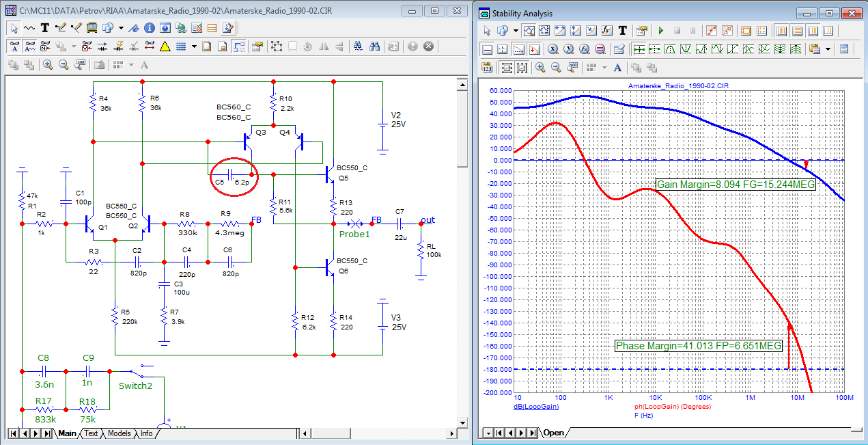868x445 pixels.
Task: Open the Info (blue i) tool
Action: coord(149,28)
